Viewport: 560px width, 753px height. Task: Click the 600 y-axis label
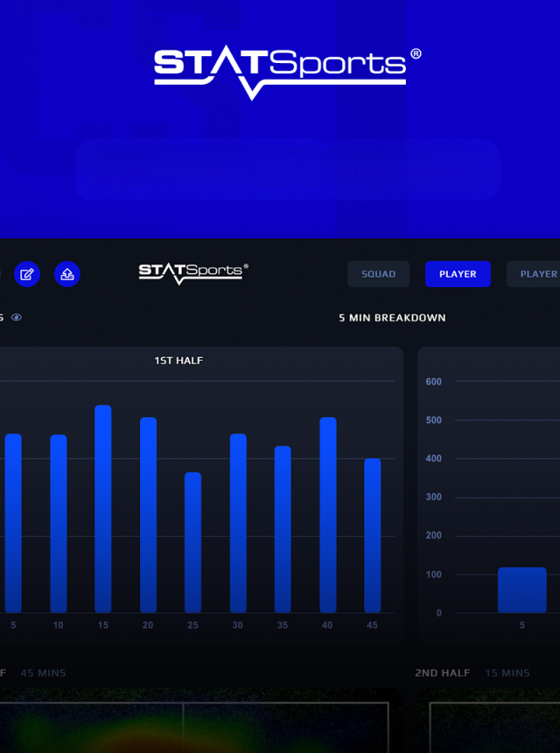(433, 381)
